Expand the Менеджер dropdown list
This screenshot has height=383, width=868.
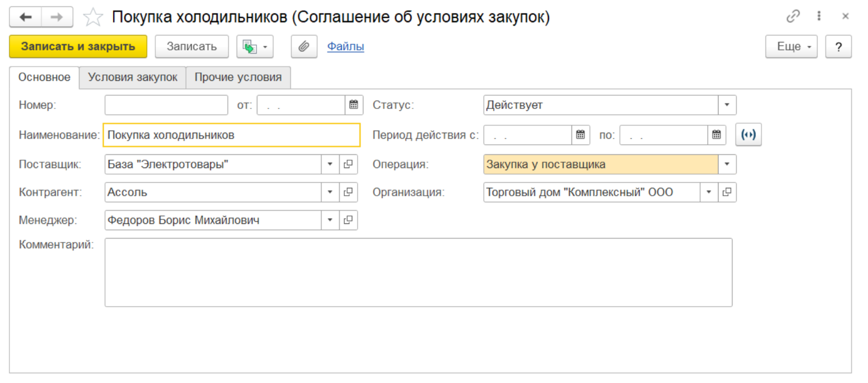coord(330,220)
